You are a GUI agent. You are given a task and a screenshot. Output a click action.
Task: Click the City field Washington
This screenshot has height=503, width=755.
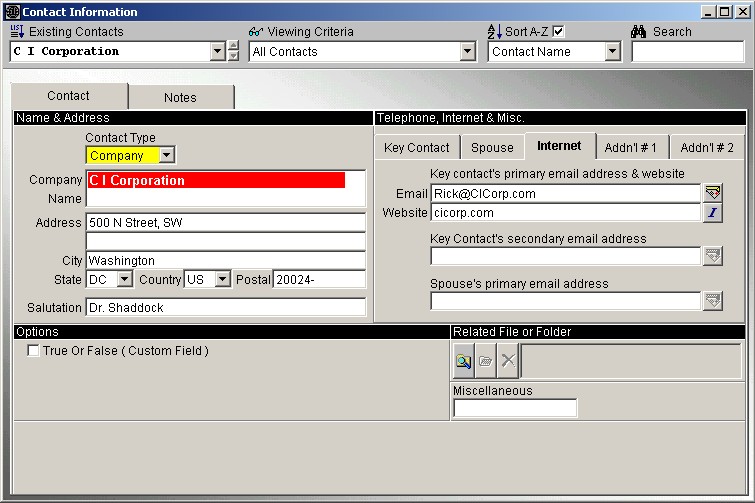coord(226,260)
